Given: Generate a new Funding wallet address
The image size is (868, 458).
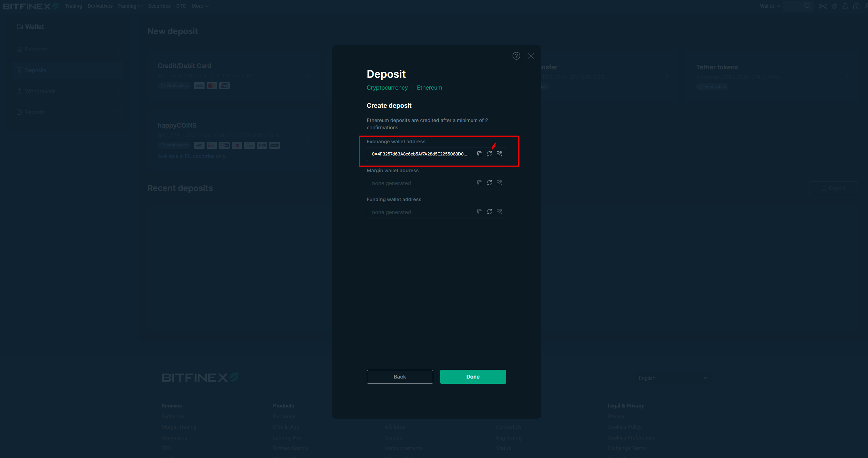Looking at the screenshot, I should [490, 212].
